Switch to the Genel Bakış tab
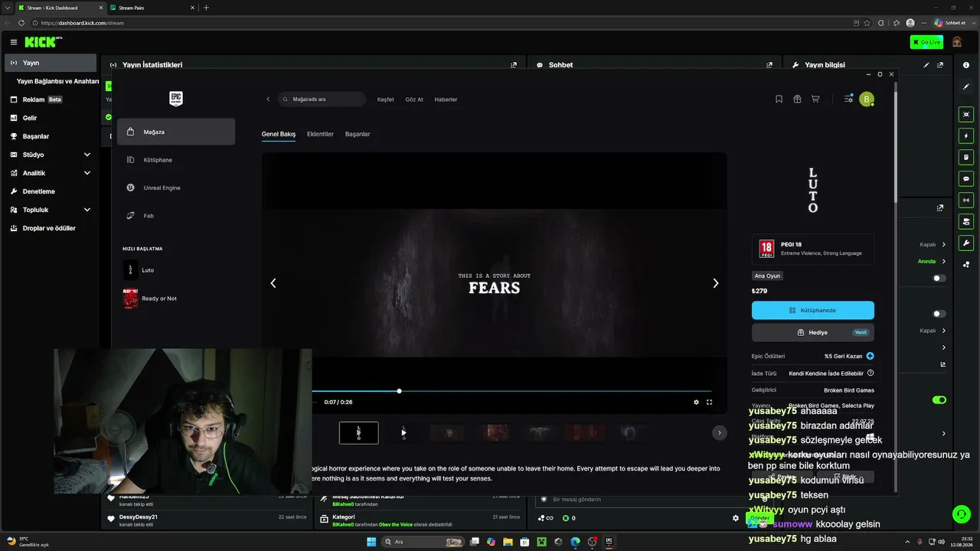The image size is (980, 551). [x=279, y=134]
